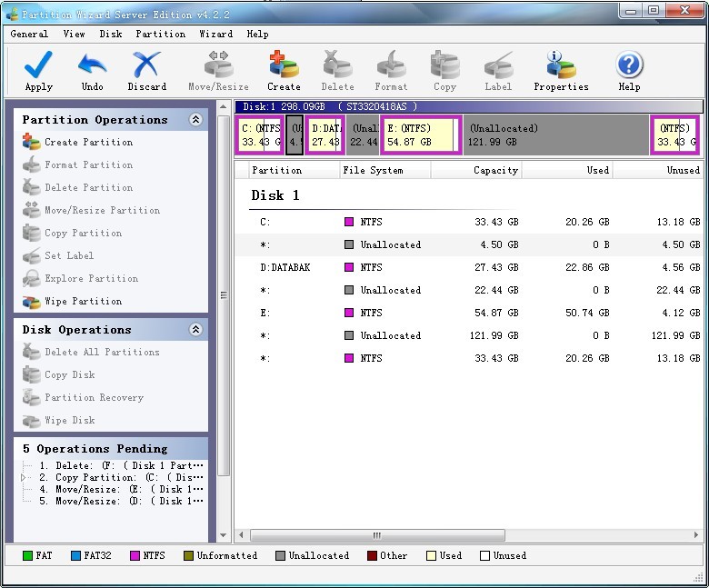Viewport: 709px width, 588px height.
Task: Click the Partition Recovery link text
Action: point(94,397)
